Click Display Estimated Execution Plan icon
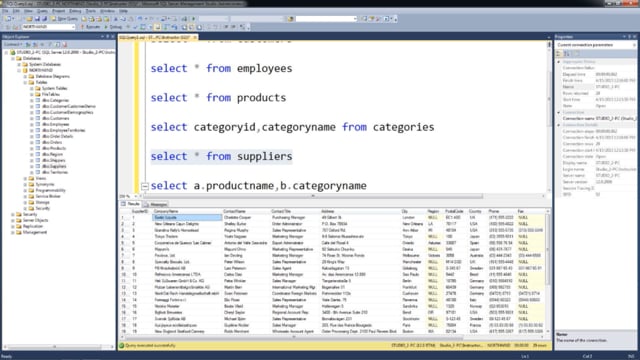Screen dimensions: 640x360 (x=143, y=27)
